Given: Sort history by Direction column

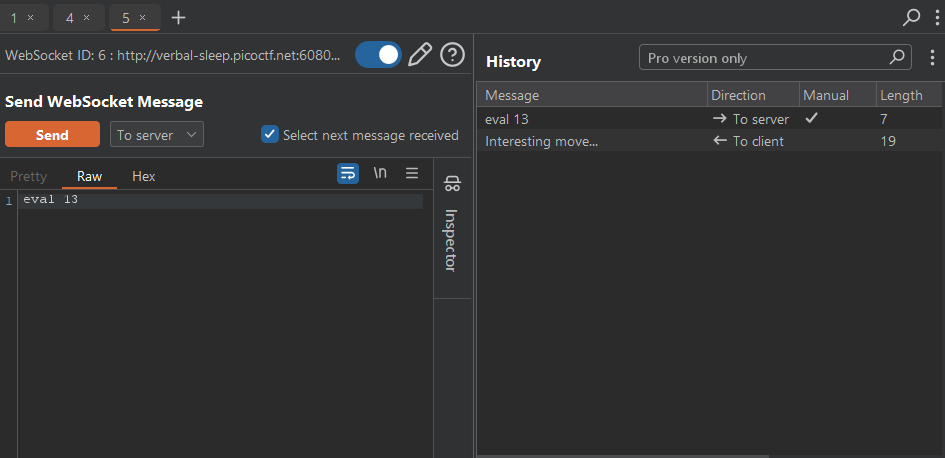Looking at the screenshot, I should [x=753, y=95].
